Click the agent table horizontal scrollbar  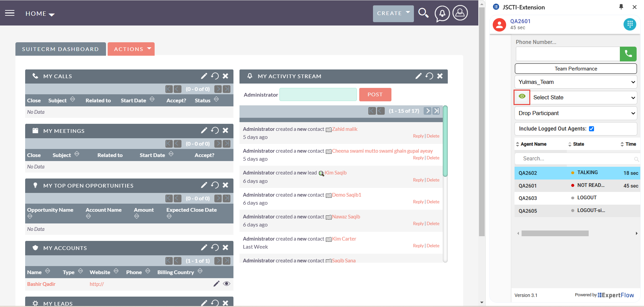555,234
